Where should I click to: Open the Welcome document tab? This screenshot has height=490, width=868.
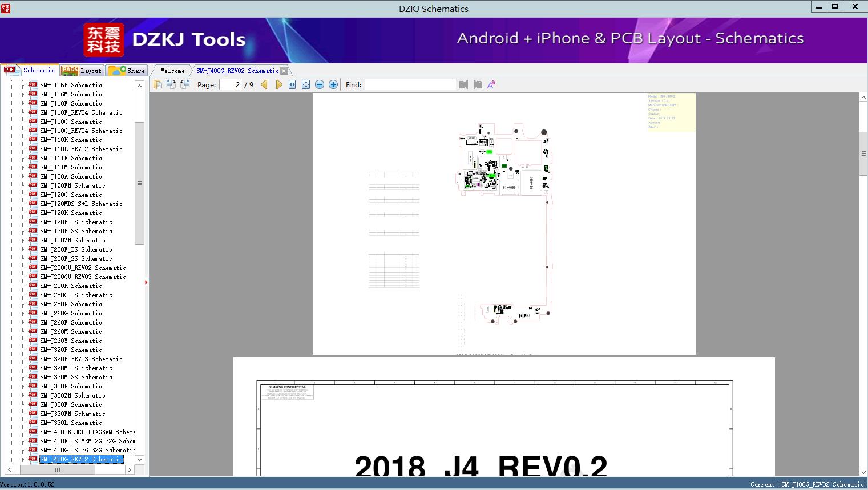(172, 71)
